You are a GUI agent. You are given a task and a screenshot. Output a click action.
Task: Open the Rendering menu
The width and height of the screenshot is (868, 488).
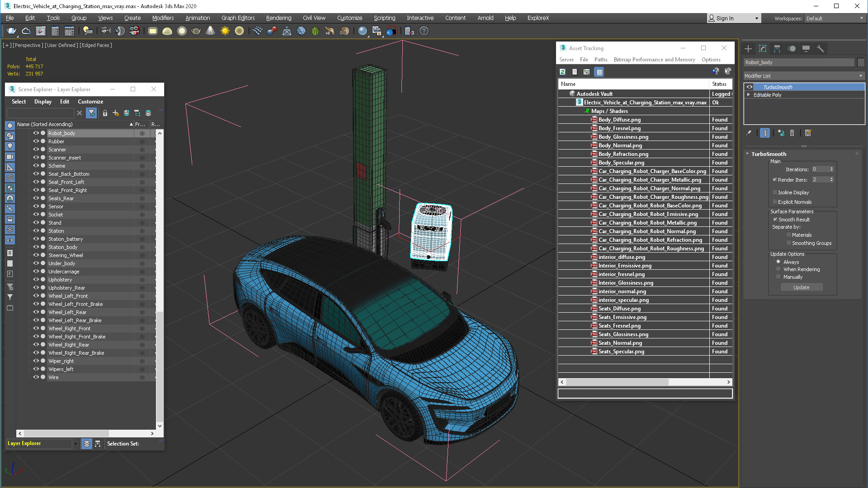tap(278, 18)
